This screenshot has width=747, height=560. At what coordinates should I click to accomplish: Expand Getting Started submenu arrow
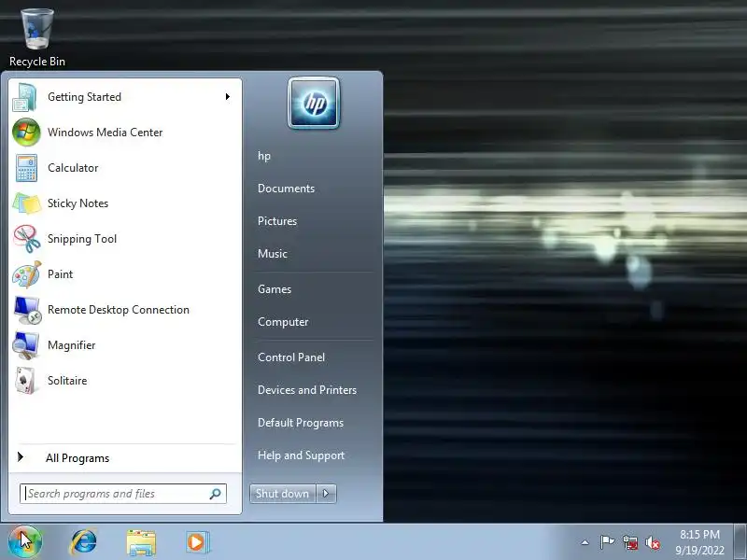pyautogui.click(x=228, y=97)
